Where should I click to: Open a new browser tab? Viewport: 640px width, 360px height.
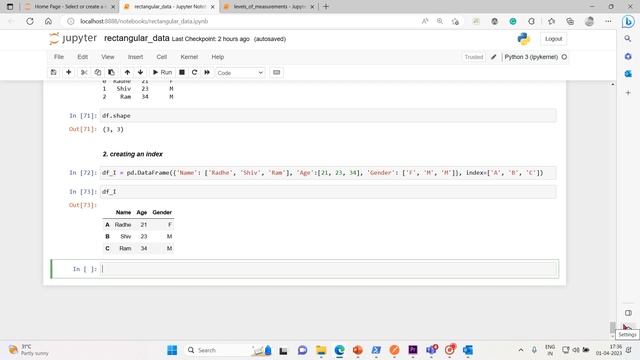tap(326, 7)
